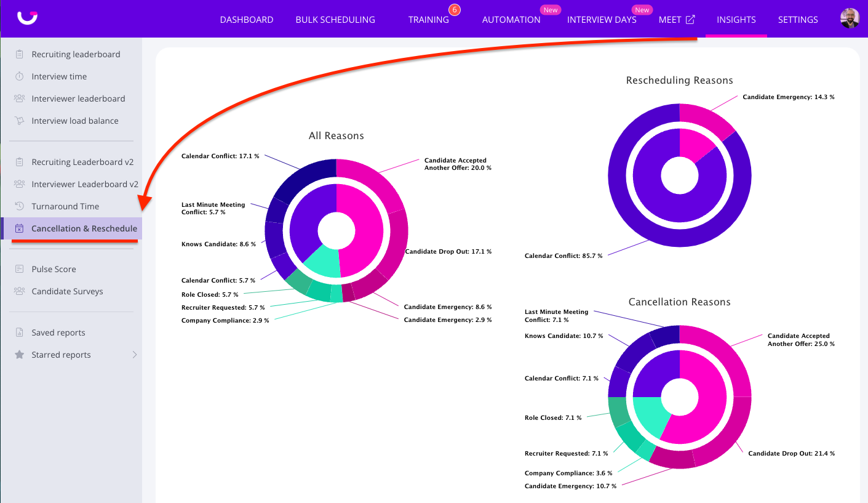Click the Candidate Accepted Another Offer: 25.0 % label
This screenshot has height=503, width=868.
tap(801, 340)
